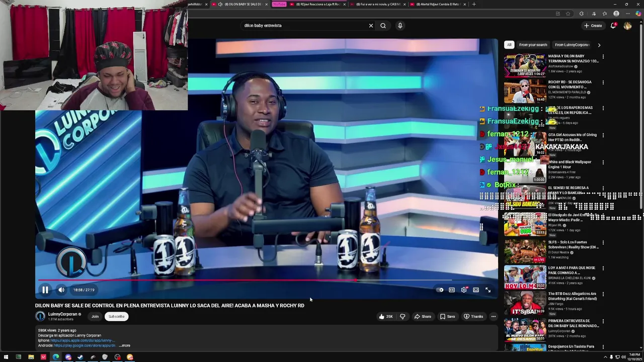
Task: Share the video
Action: coord(423,316)
